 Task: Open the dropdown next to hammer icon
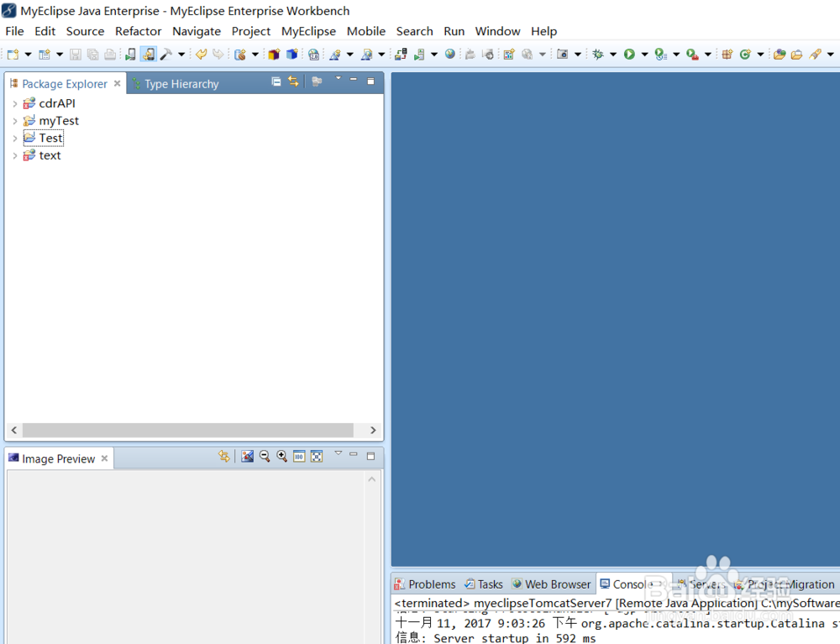point(181,54)
